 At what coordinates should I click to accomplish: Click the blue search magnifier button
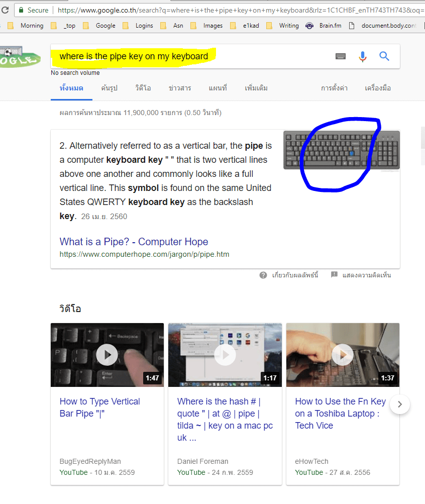click(384, 56)
